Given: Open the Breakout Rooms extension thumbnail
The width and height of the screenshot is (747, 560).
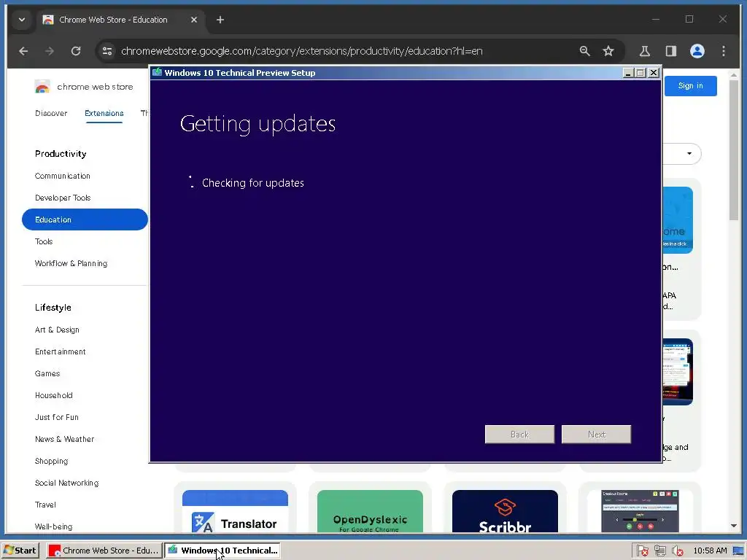Looking at the screenshot, I should pyautogui.click(x=640, y=511).
